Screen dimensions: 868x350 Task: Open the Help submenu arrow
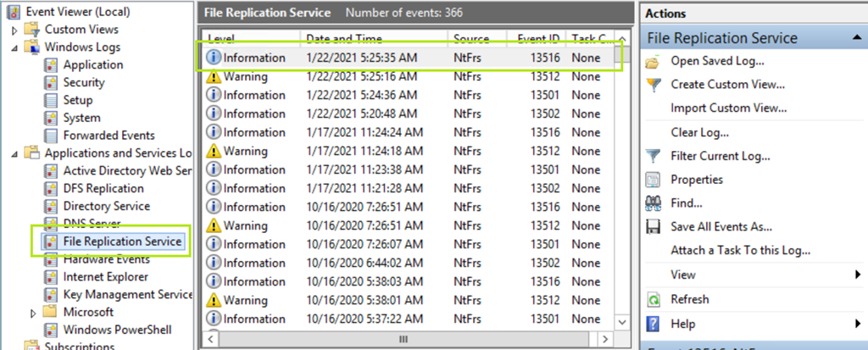(x=858, y=324)
